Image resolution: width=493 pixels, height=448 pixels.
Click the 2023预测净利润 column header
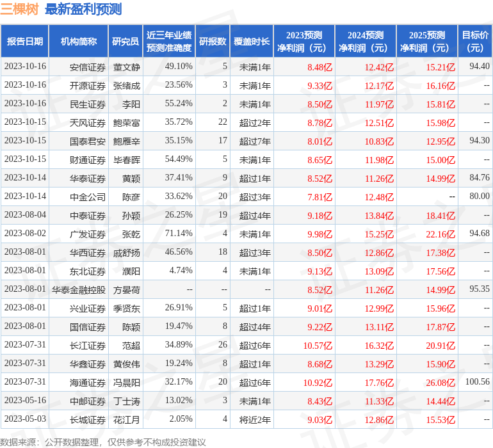coord(304,41)
